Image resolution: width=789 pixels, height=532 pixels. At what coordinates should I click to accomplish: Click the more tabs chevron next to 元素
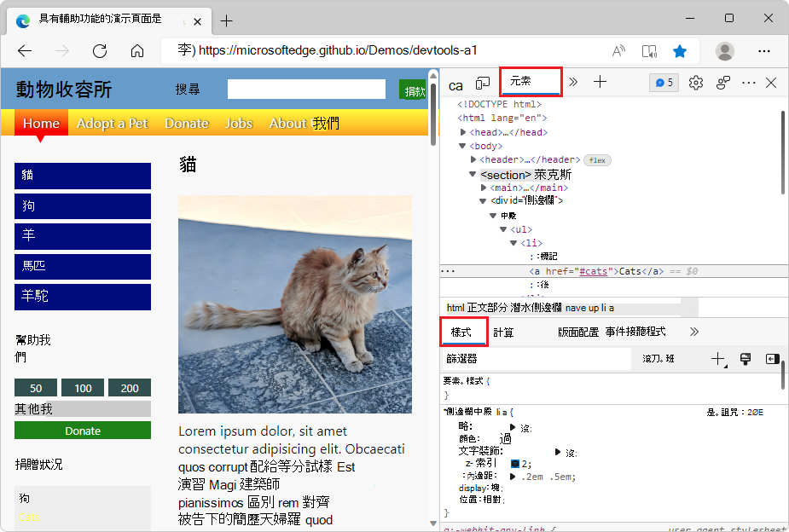[x=572, y=83]
